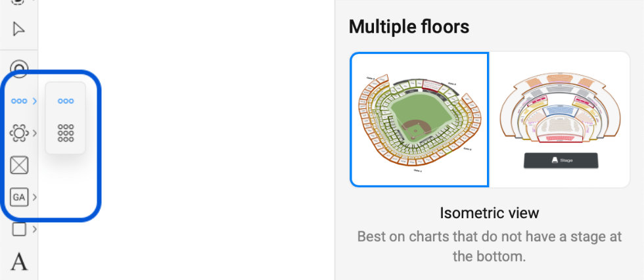
Task: Expand the GA area tool chevron
Action: click(34, 197)
